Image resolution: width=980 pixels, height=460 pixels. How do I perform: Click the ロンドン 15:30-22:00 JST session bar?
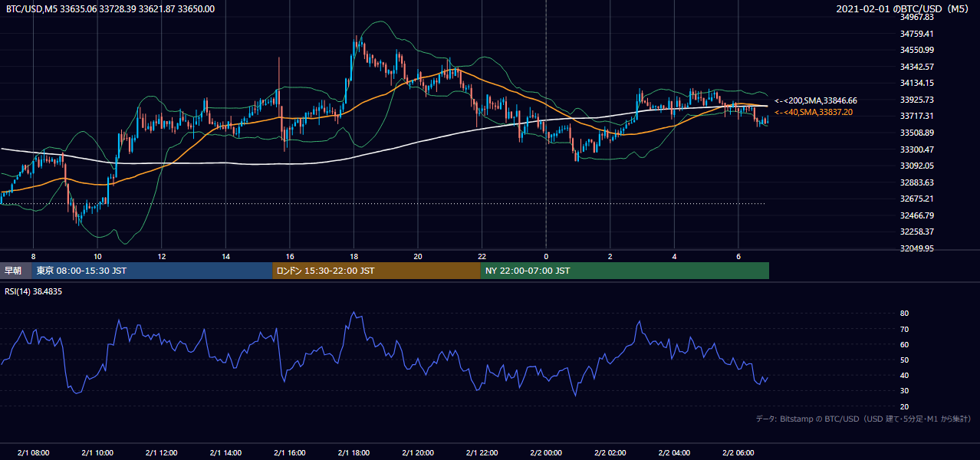pyautogui.click(x=377, y=271)
